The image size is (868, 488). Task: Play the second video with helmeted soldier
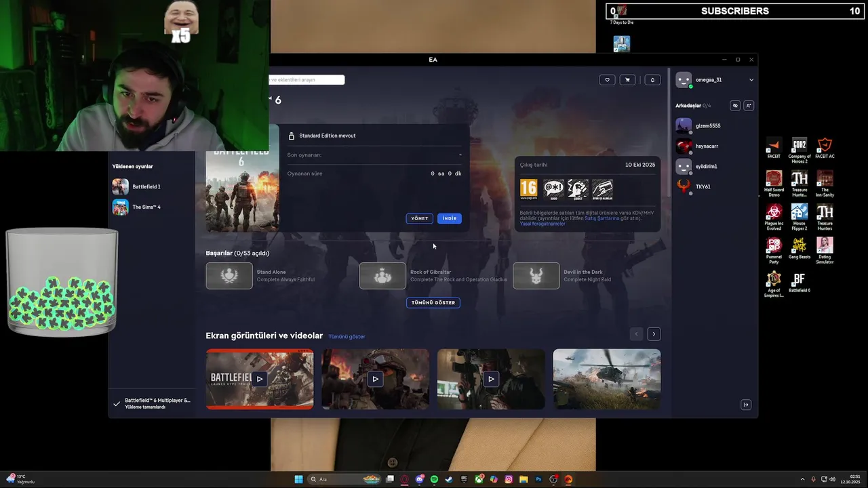click(x=375, y=379)
